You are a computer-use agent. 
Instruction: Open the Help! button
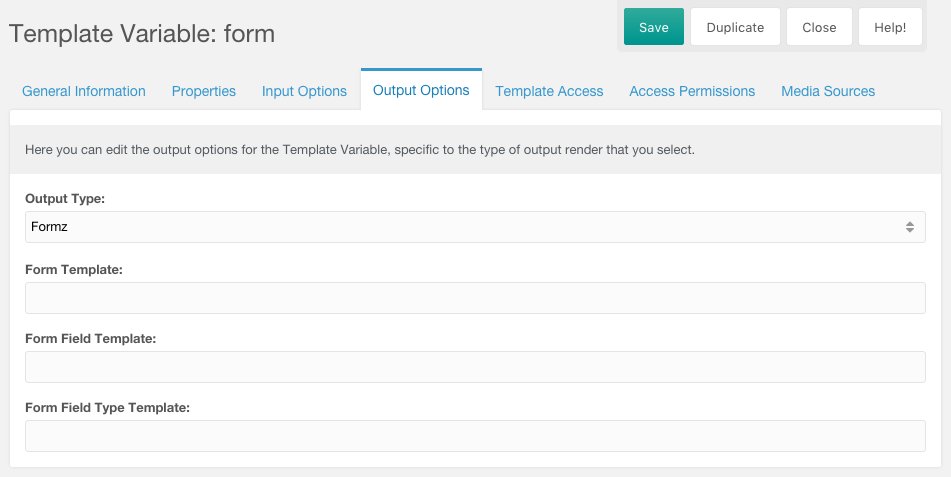click(x=890, y=27)
